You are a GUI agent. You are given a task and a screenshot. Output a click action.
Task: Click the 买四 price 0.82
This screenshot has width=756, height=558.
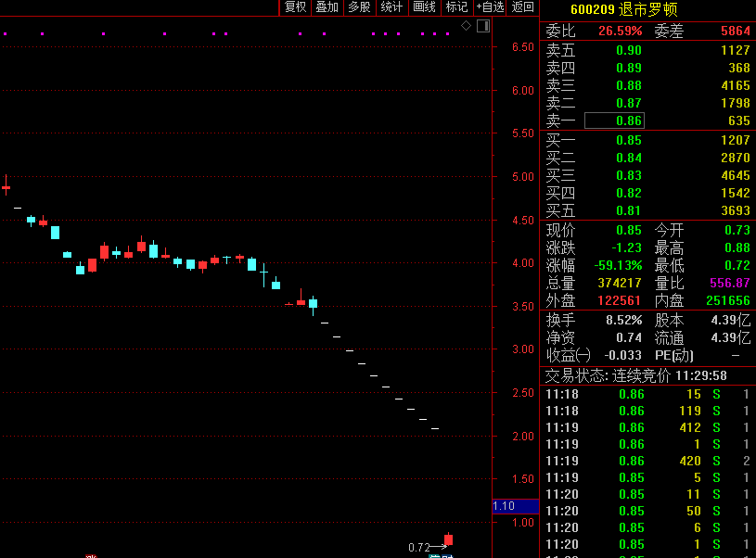click(629, 193)
